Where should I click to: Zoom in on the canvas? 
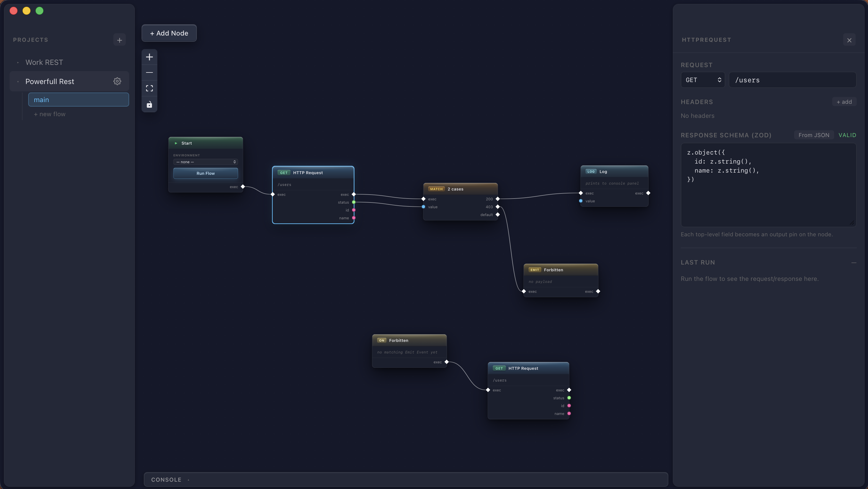[149, 57]
